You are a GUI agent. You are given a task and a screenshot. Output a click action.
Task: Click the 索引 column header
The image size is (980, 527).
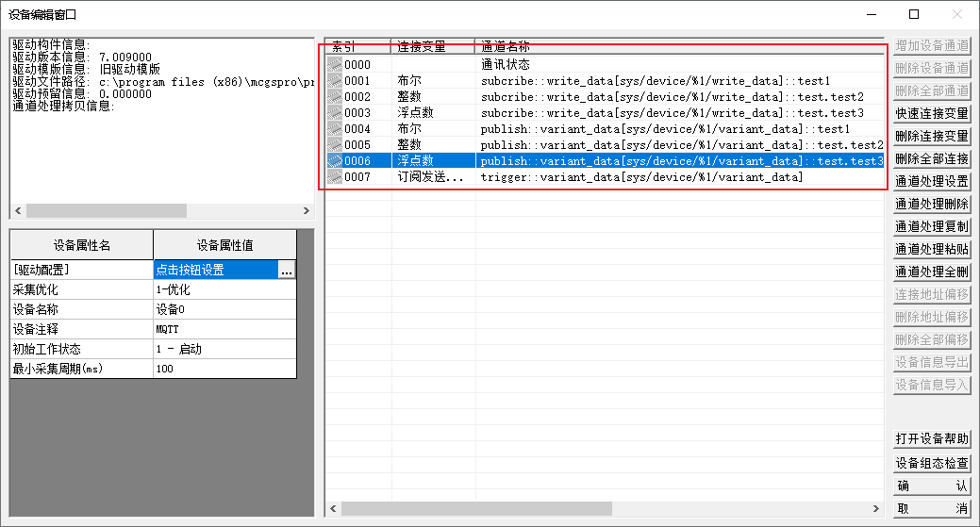358,47
